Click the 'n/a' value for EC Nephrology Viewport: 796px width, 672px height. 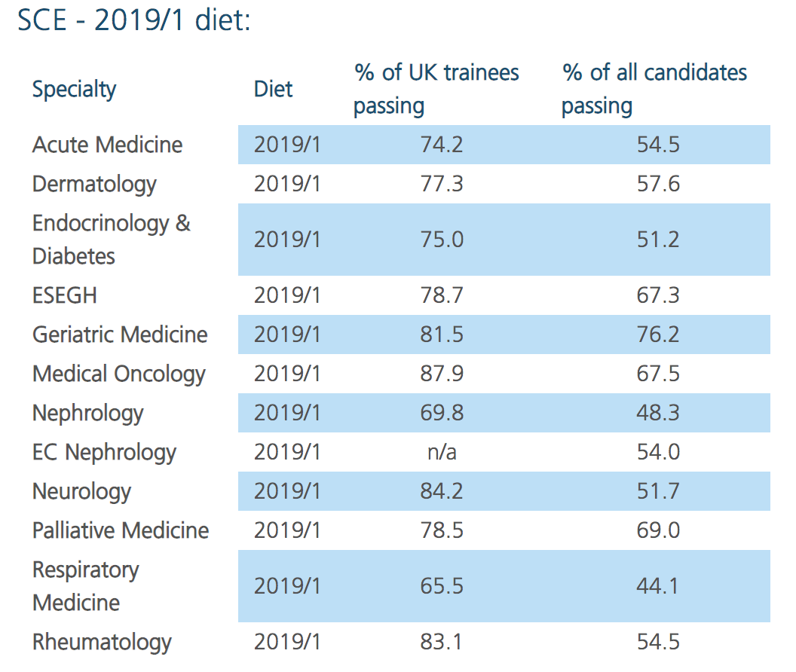(x=442, y=452)
